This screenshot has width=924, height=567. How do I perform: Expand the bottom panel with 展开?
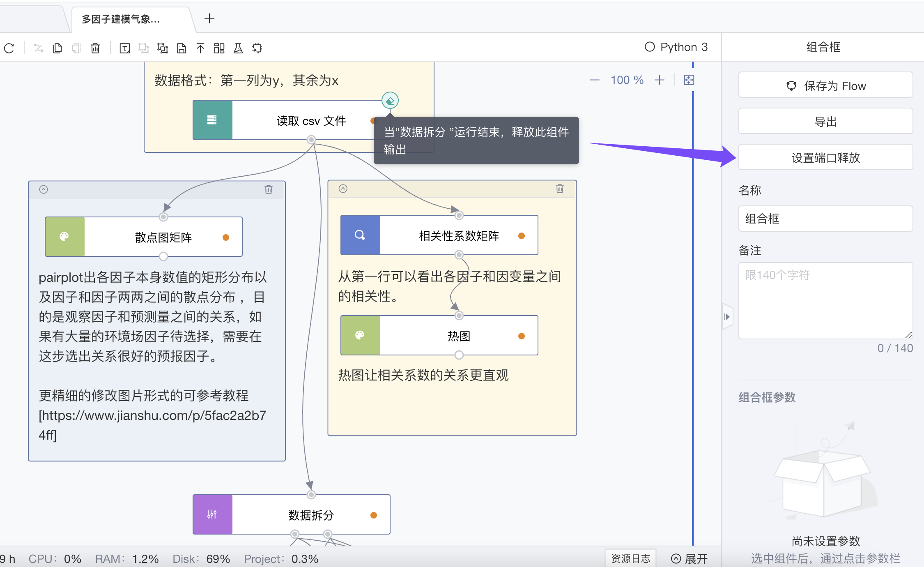coord(690,558)
